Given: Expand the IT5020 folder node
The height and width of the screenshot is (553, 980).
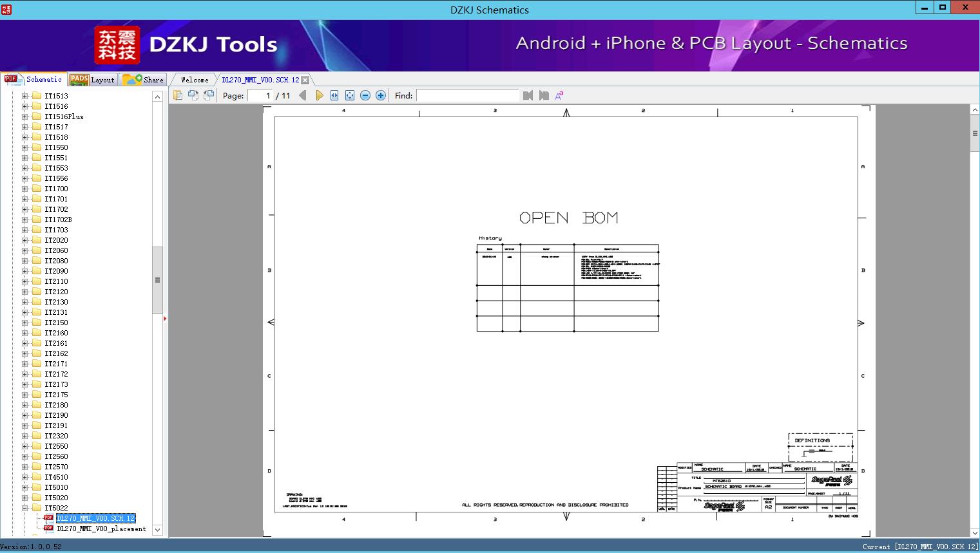Looking at the screenshot, I should click(x=24, y=498).
